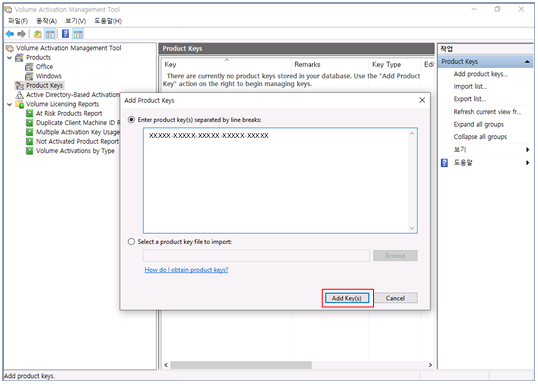Select Active Directory-Based Activation tree item
The image size is (538, 384).
73,95
